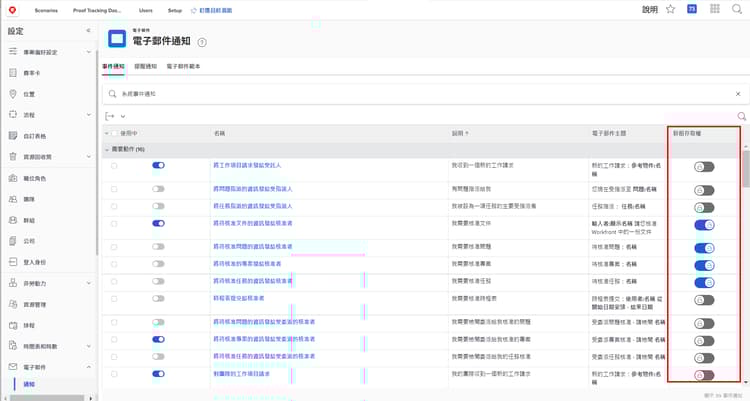Expand the project preferences section chevron
The width and height of the screenshot is (750, 401).
(x=88, y=52)
